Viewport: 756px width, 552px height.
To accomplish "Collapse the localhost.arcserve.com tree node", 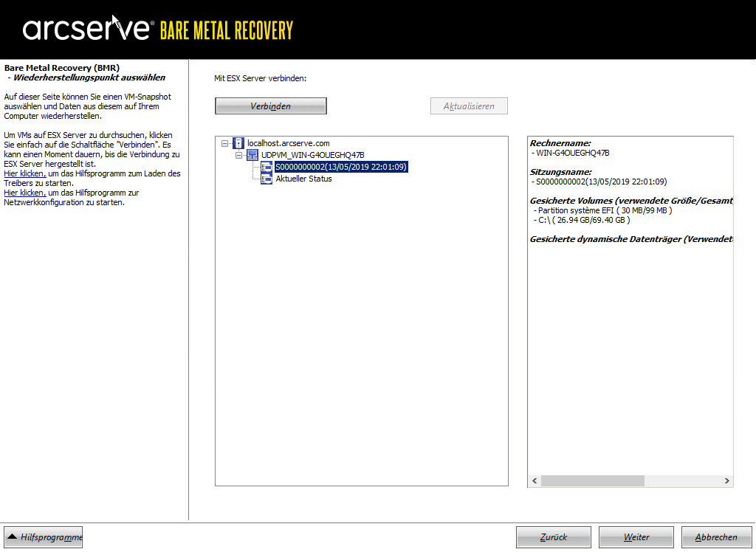I will coord(224,143).
